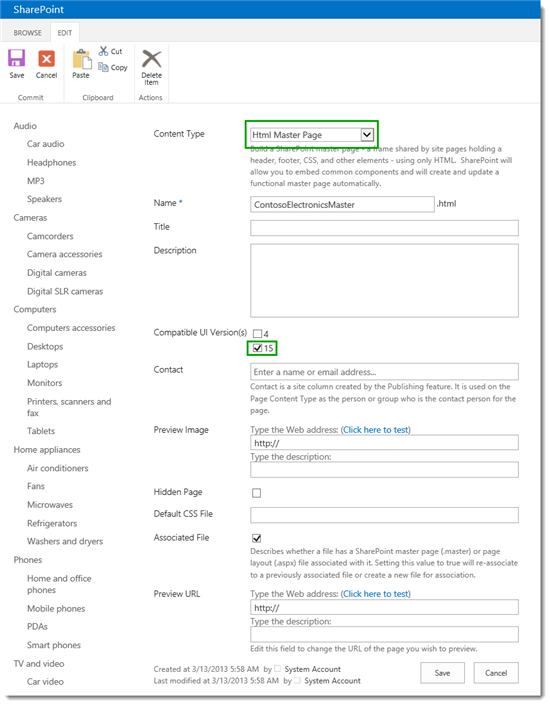Click the Title input field

coord(385,228)
